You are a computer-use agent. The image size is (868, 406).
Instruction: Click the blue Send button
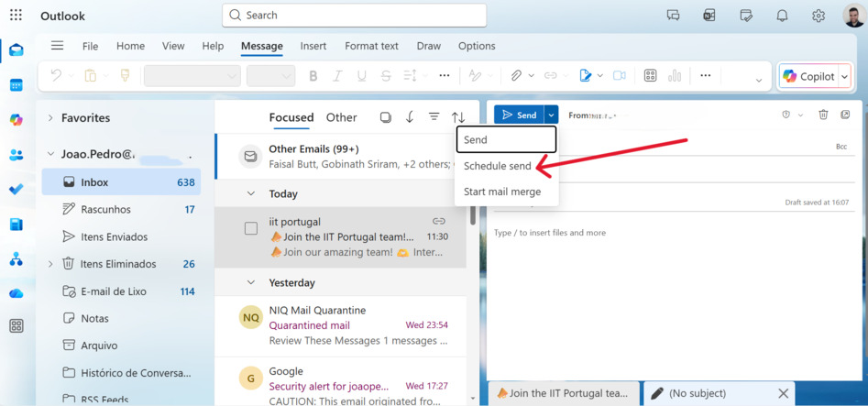[x=519, y=115]
